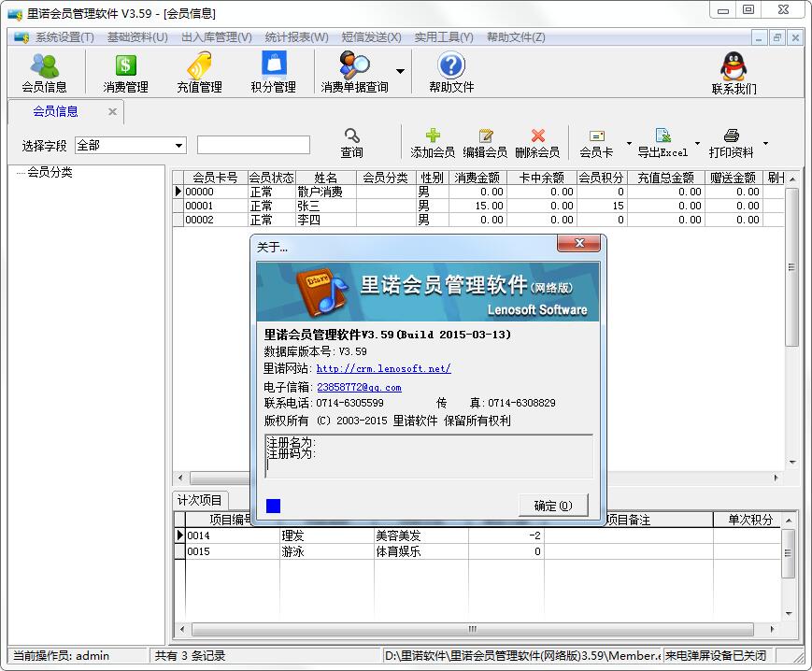Open 充值管理 tag icon
This screenshot has height=671, width=812.
tap(199, 65)
